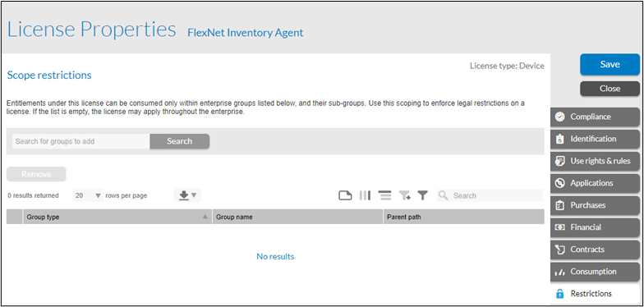Click the add filter funnel-plus icon
This screenshot has height=307, width=644.
pyautogui.click(x=404, y=195)
